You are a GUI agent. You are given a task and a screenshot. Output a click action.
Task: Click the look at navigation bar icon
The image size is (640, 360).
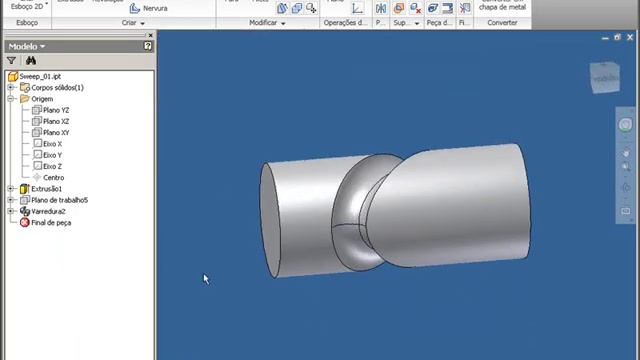(626, 211)
